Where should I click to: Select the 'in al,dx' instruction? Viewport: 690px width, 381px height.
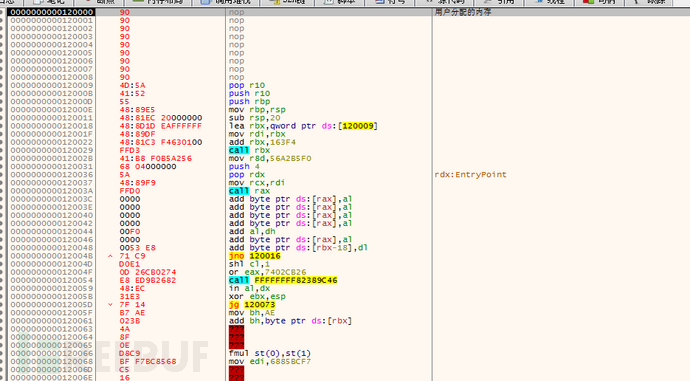click(x=250, y=289)
